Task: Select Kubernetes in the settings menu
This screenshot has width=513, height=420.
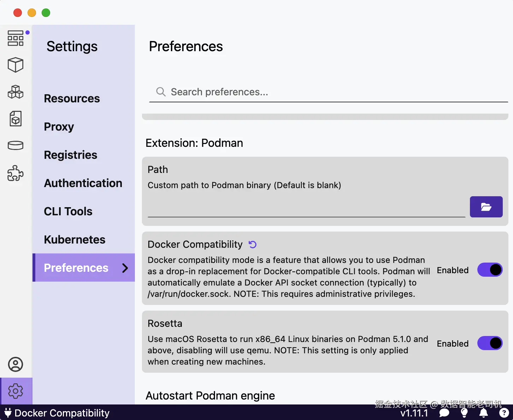Action: tap(74, 240)
